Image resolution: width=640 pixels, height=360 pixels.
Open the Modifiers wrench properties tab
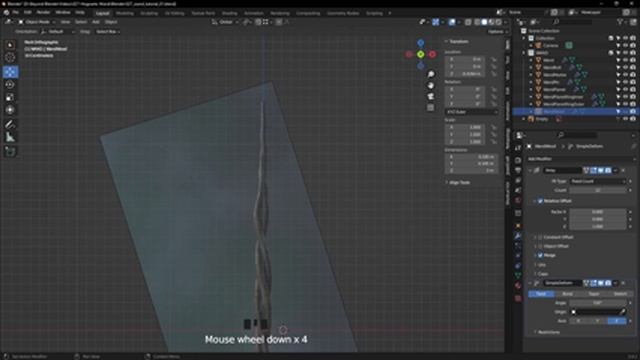point(518,236)
